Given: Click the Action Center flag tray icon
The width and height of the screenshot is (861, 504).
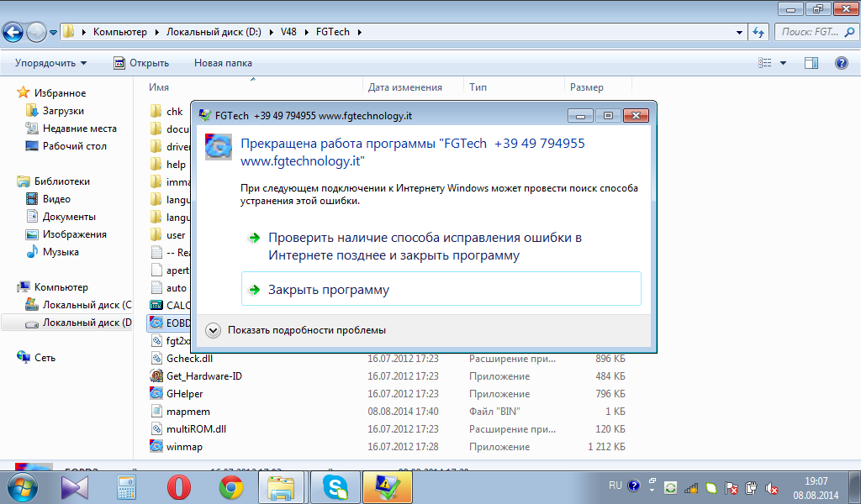Looking at the screenshot, I should point(731,487).
